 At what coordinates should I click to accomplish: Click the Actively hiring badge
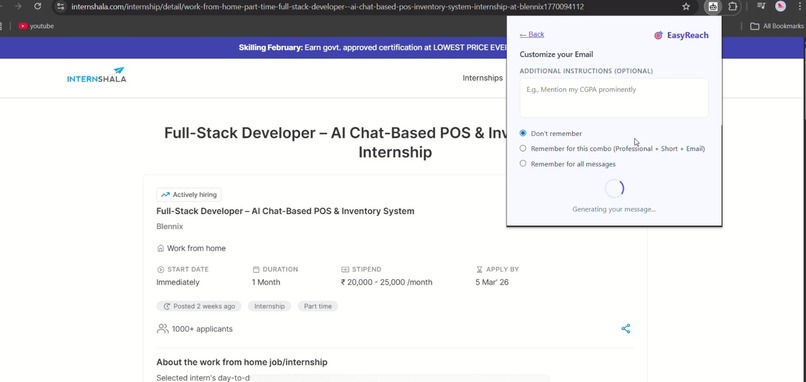tap(189, 195)
